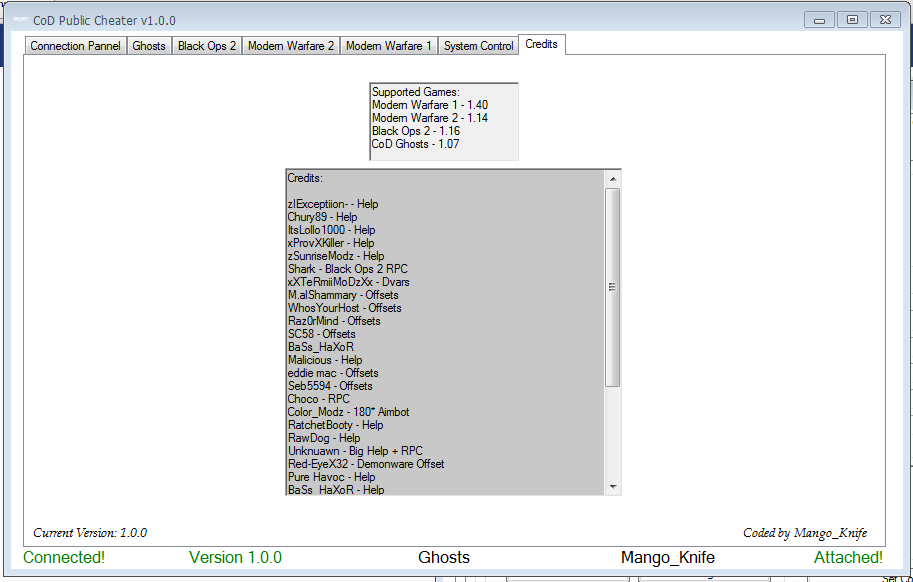Click the 'Modern Warfare 2 - 1.14' line
The width and height of the screenshot is (913, 582).
[430, 118]
